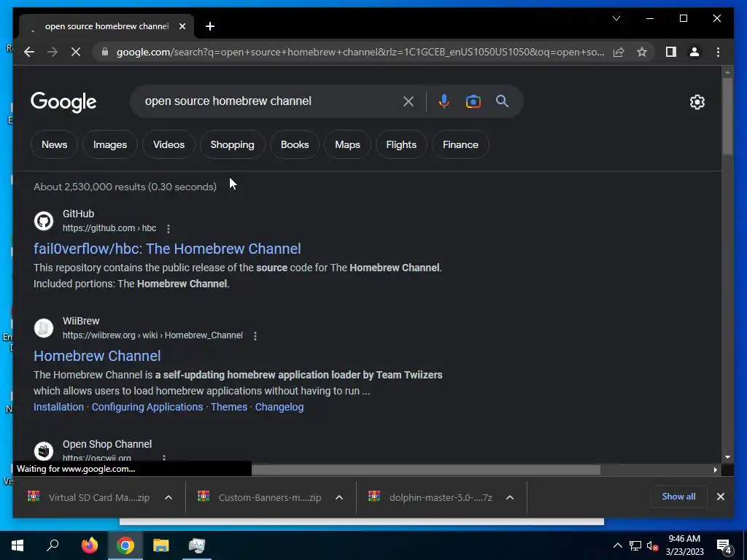Image resolution: width=747 pixels, height=560 pixels.
Task: Open the Configuring Applications sitelink
Action: [147, 407]
